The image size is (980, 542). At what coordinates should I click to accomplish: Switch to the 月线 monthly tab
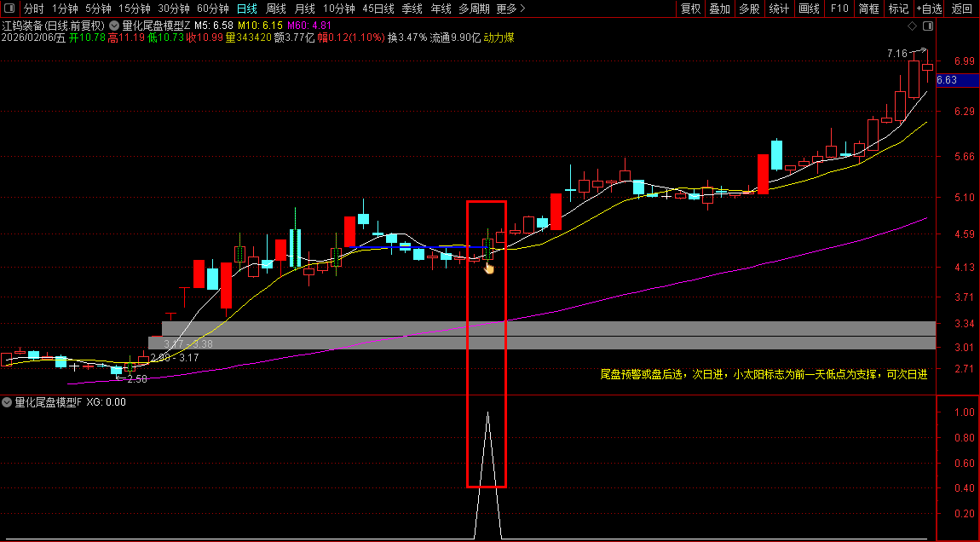pos(304,9)
